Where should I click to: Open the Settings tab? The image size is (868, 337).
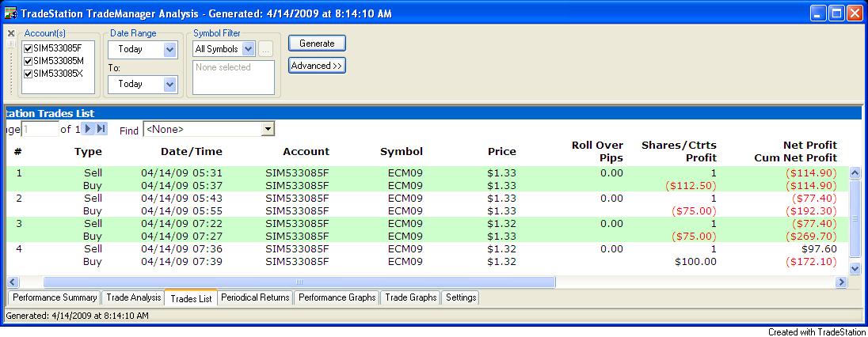click(x=461, y=297)
